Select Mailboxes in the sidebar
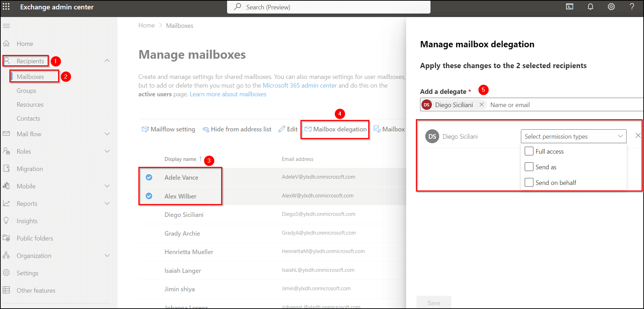The width and height of the screenshot is (644, 309). (31, 77)
